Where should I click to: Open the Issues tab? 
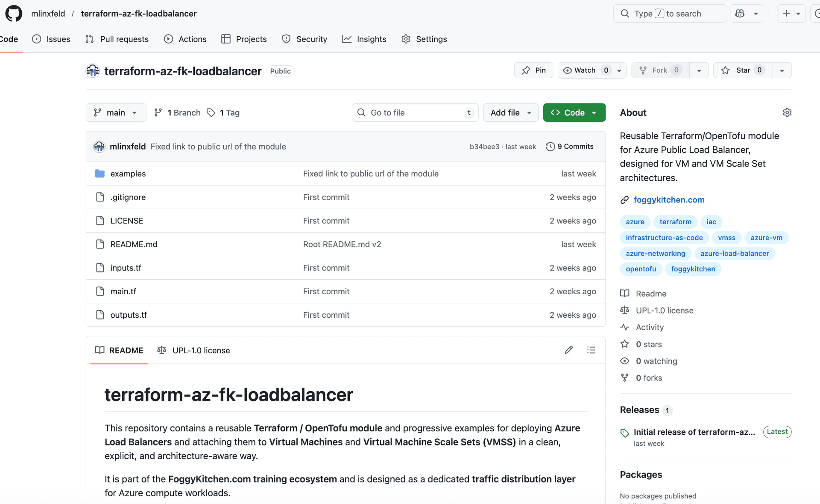pos(51,39)
